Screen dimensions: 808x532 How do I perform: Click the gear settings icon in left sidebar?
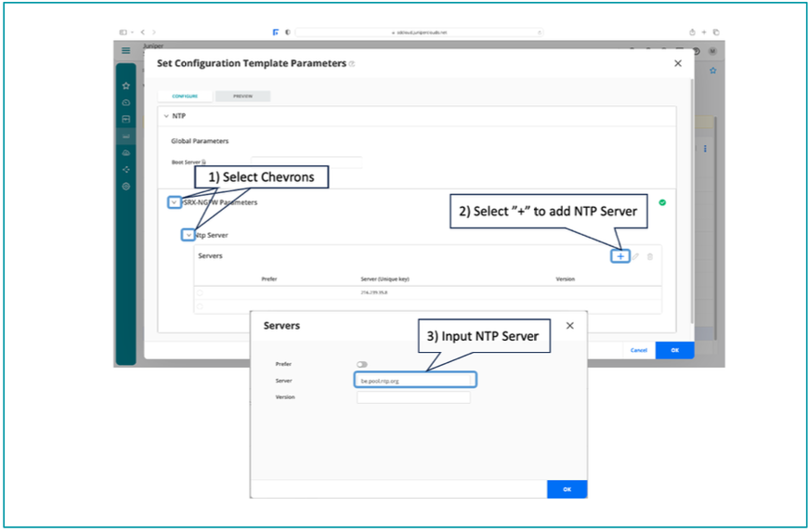coord(125,187)
